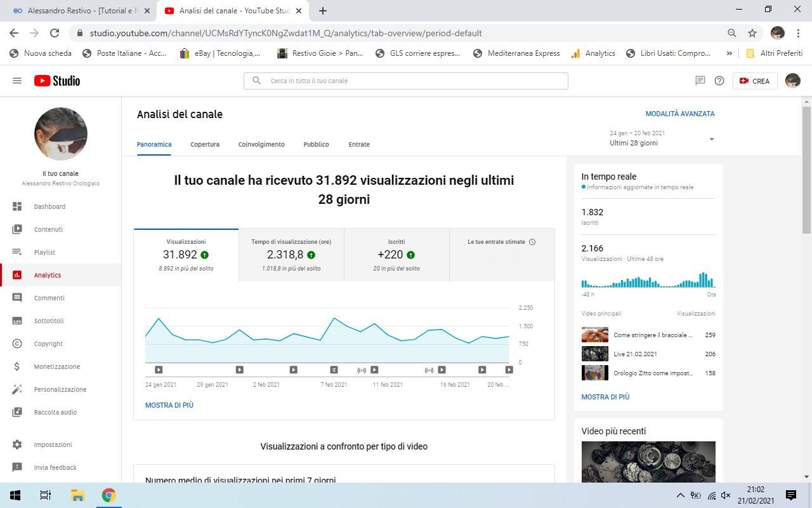Click the channel profile picture in sidebar

click(61, 134)
